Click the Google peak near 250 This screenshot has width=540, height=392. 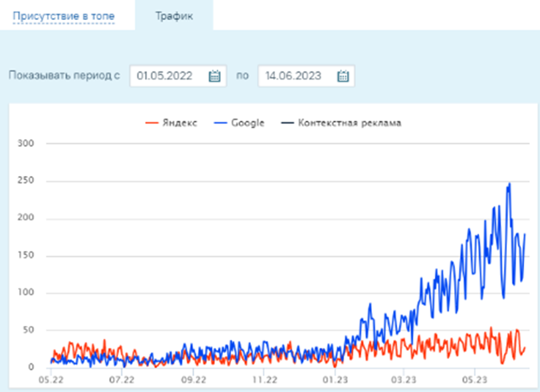pos(509,184)
